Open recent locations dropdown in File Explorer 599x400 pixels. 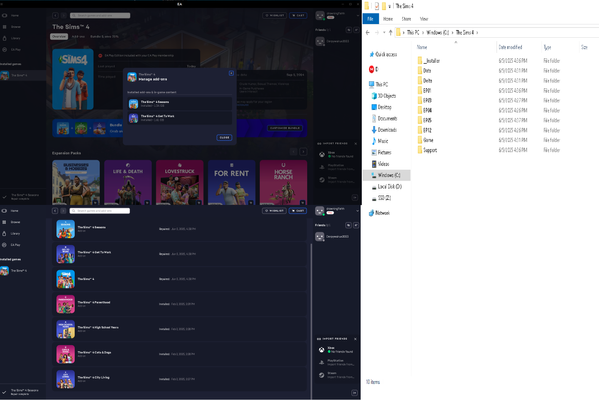pyautogui.click(x=384, y=32)
